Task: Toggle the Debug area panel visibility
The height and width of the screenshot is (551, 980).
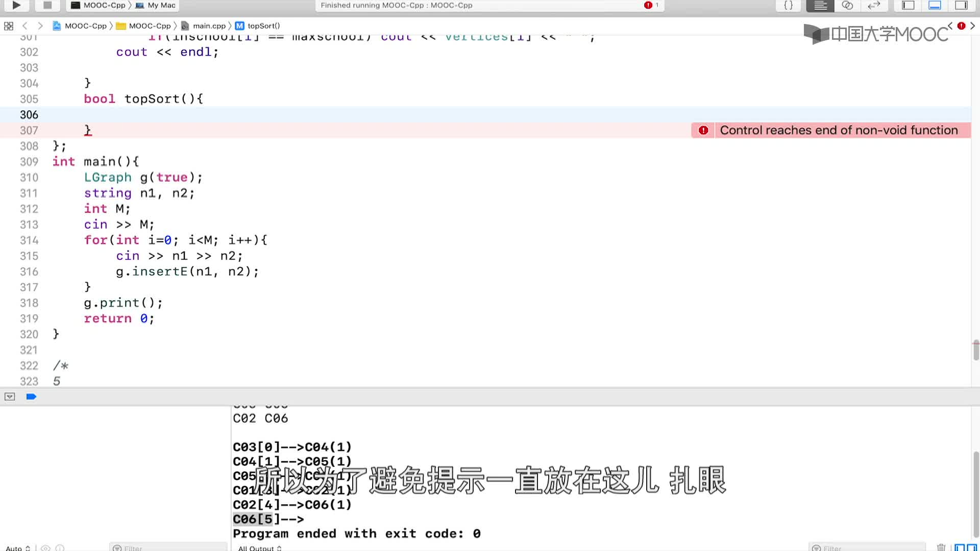Action: click(x=935, y=5)
